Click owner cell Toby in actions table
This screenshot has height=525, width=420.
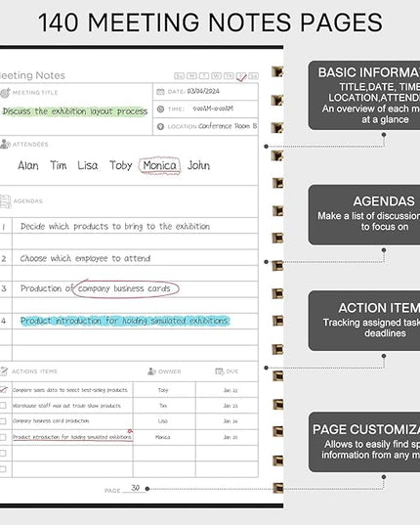click(x=163, y=390)
